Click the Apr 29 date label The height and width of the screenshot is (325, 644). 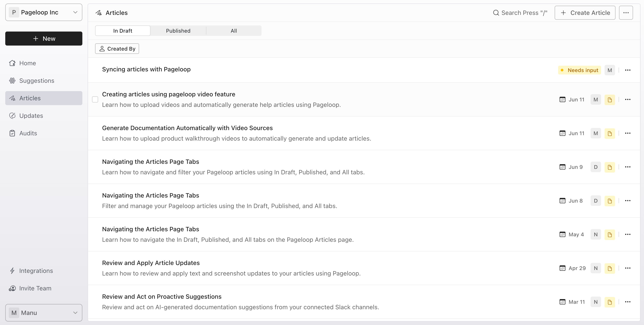pyautogui.click(x=577, y=268)
